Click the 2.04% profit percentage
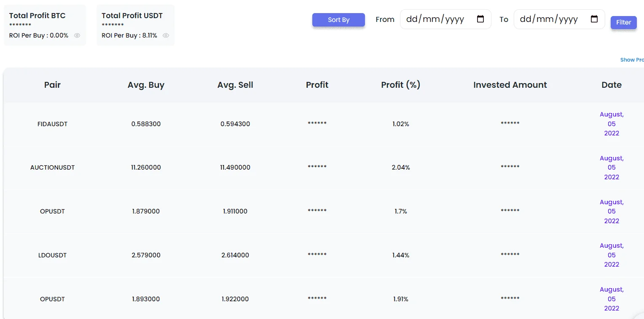 tap(400, 168)
